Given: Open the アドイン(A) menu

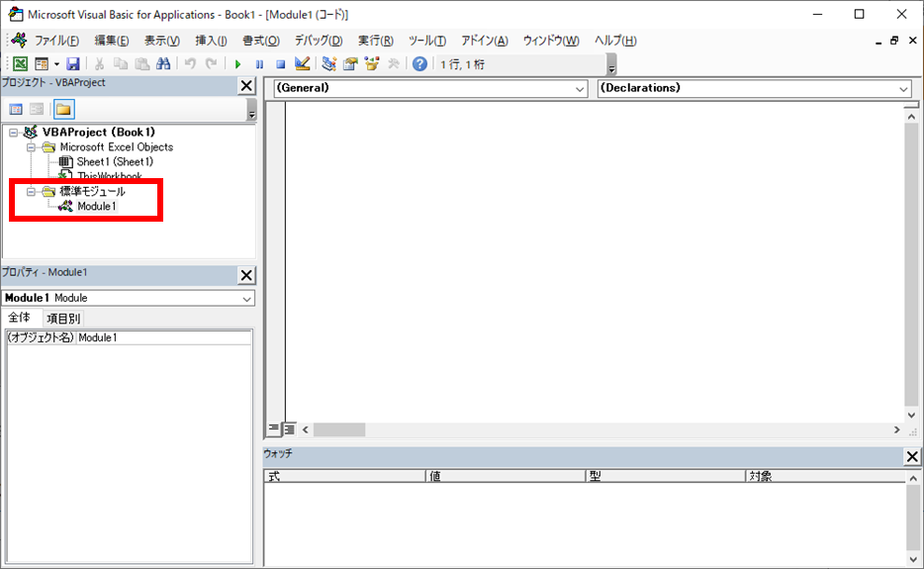Looking at the screenshot, I should [485, 41].
